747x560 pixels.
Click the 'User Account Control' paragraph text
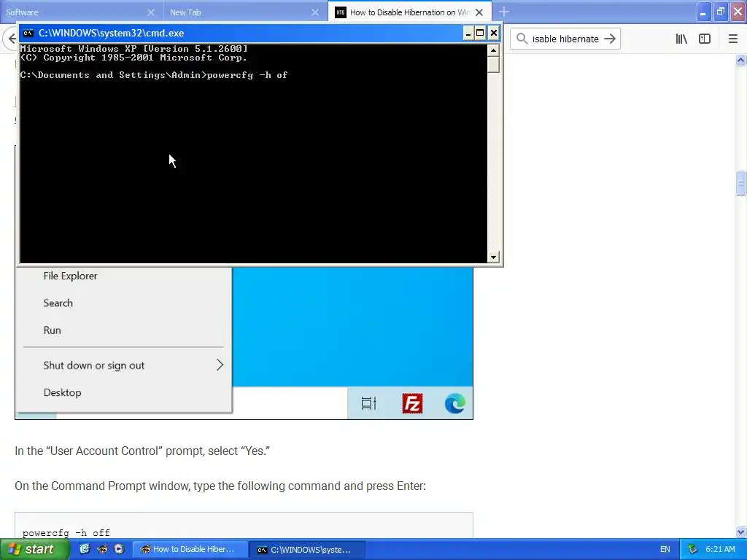142,451
